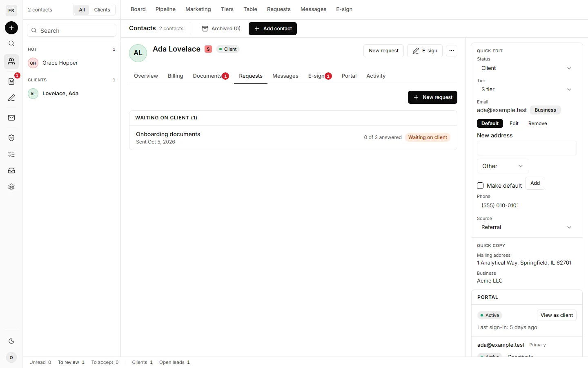The width and height of the screenshot is (588, 368).
Task: Open the e-sign pen icon in the sidebar
Action: (11, 98)
